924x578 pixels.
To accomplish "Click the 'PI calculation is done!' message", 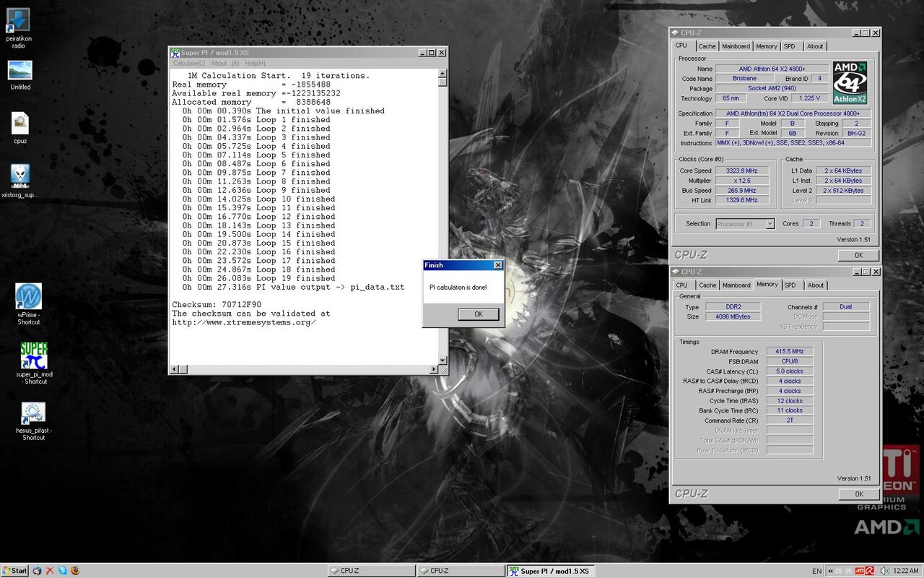I will click(458, 288).
